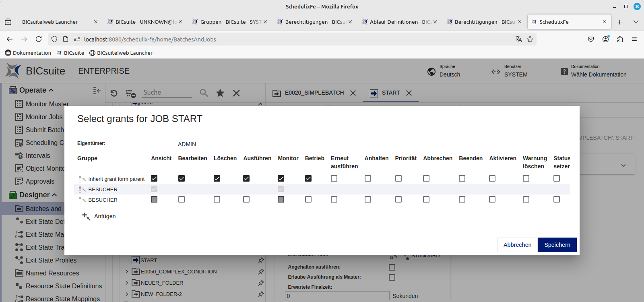The width and height of the screenshot is (644, 302).
Task: Toggle Monitor for the last BESUCHER row
Action: point(281,199)
